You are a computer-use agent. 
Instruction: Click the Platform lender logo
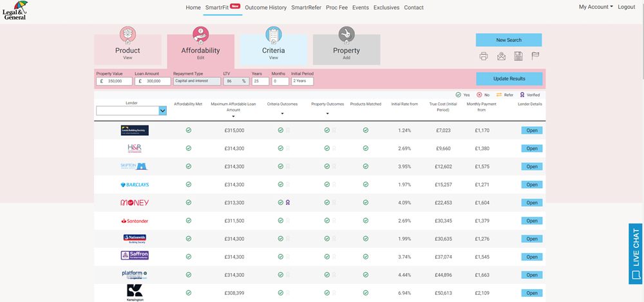pos(135,274)
